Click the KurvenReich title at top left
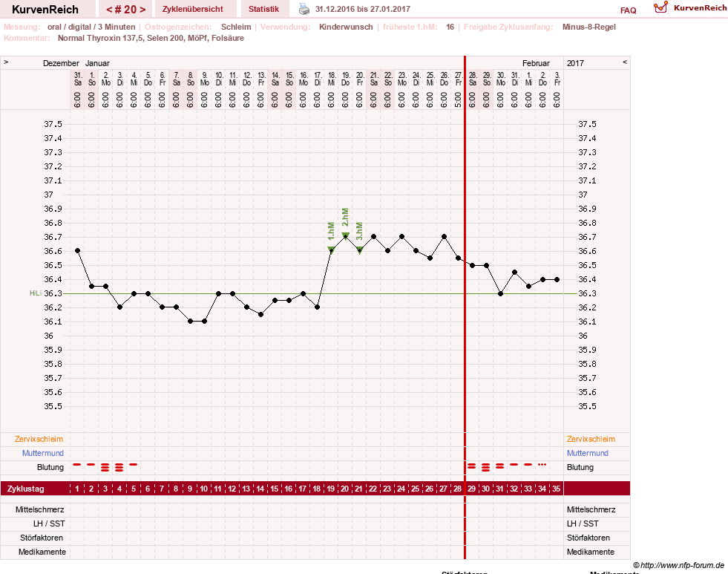The height and width of the screenshot is (574, 728). click(45, 10)
